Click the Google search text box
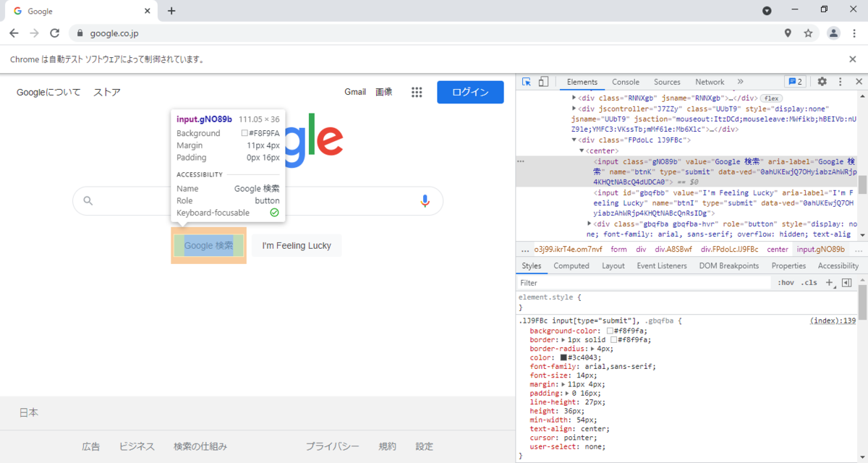868x463 pixels. point(257,200)
